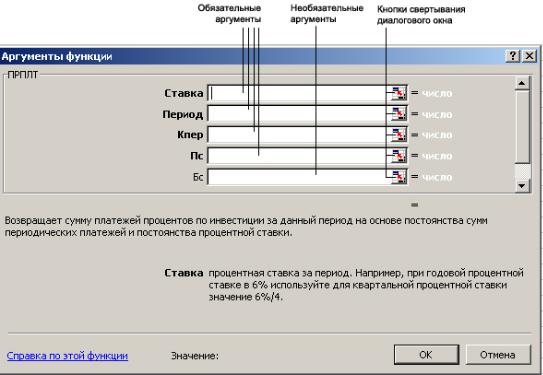The height and width of the screenshot is (375, 543).
Task: Click the Пс argument label
Action: [197, 156]
